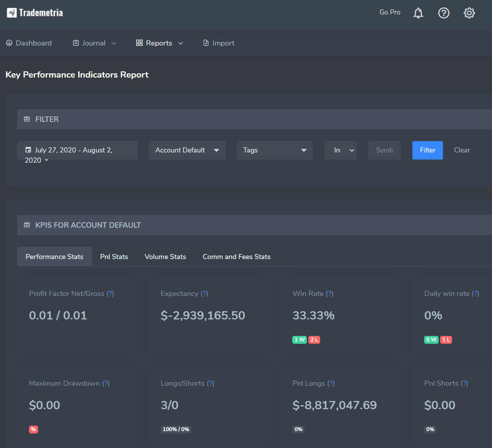This screenshot has height=448, width=492.
Task: Click the Clear link
Action: [x=462, y=150]
